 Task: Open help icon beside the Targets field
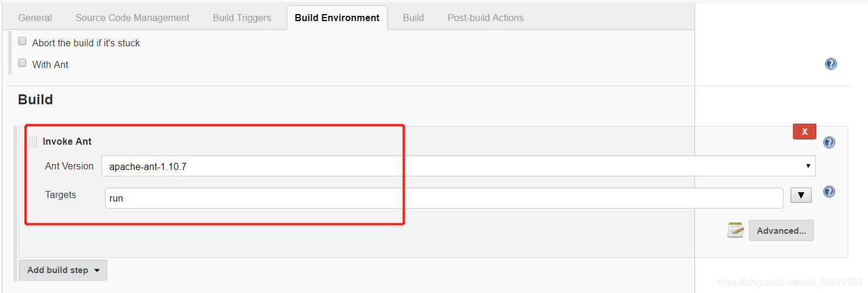tap(829, 192)
